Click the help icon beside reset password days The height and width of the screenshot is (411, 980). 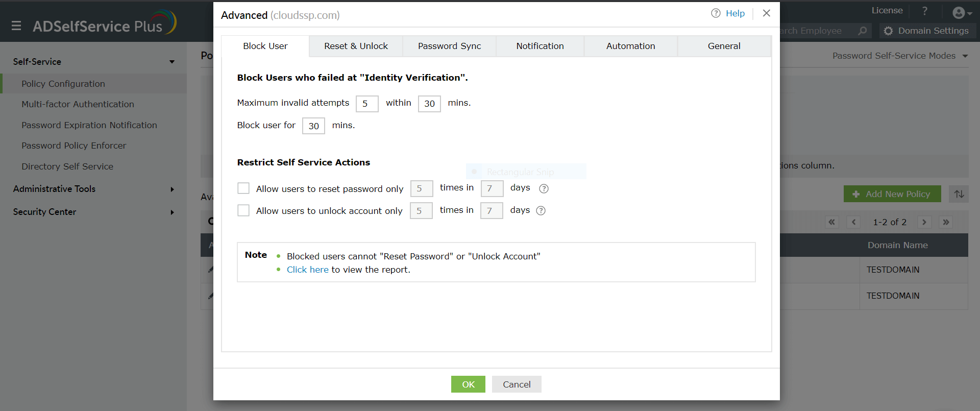(544, 188)
